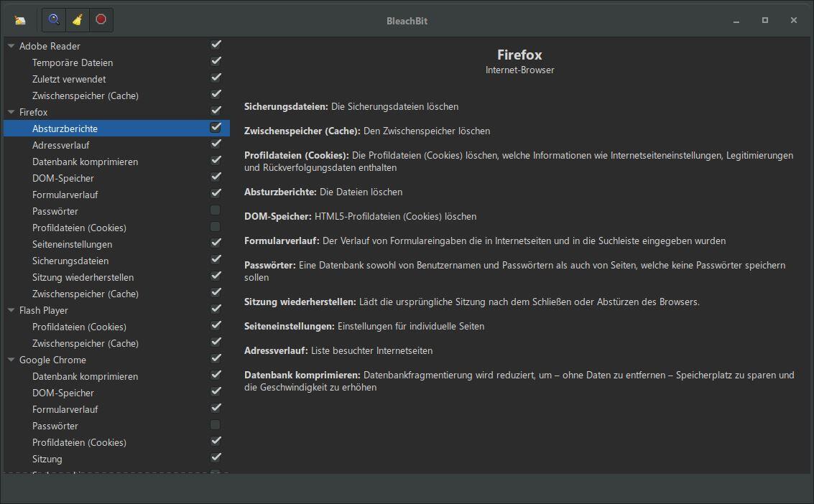Uncheck the Adobe Reader checkbox
Viewport: 814px width, 504px height.
coord(216,45)
